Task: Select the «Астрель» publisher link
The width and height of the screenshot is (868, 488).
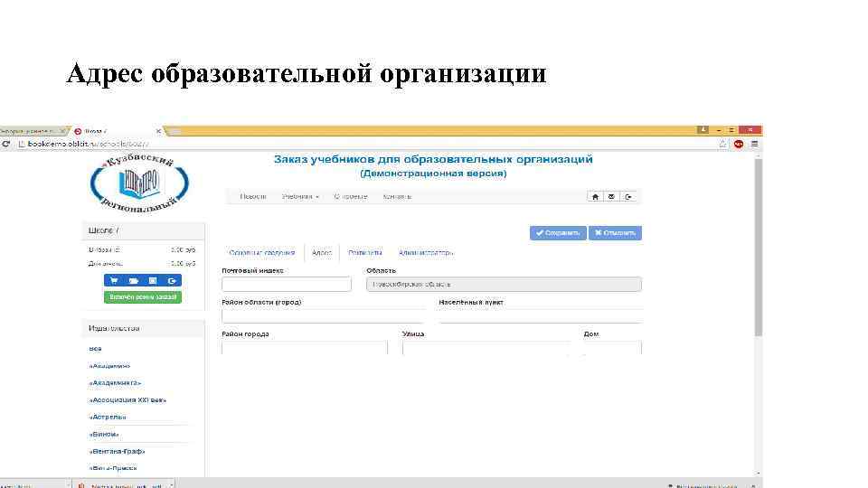Action: [x=108, y=418]
